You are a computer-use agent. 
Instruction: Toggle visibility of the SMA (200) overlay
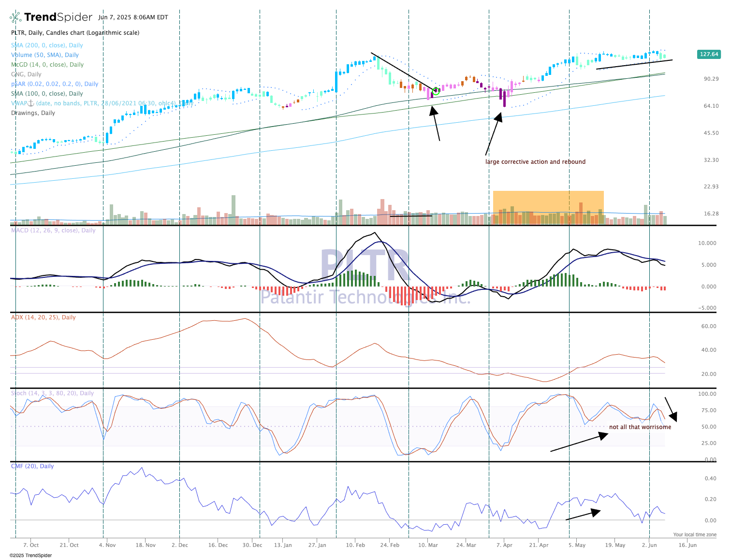[x=47, y=45]
